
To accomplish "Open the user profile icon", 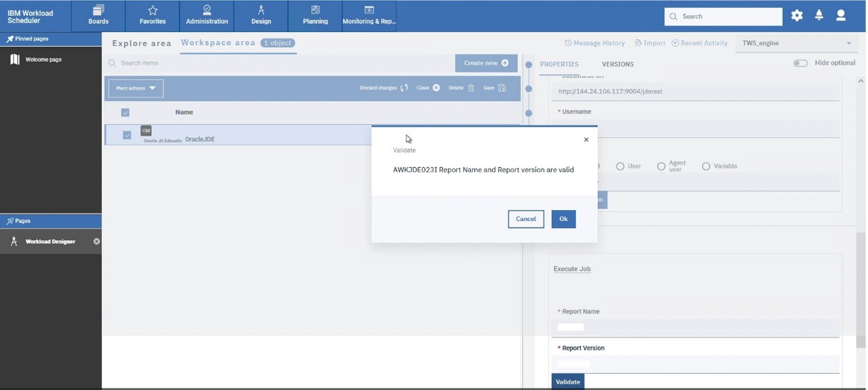I will tap(841, 16).
